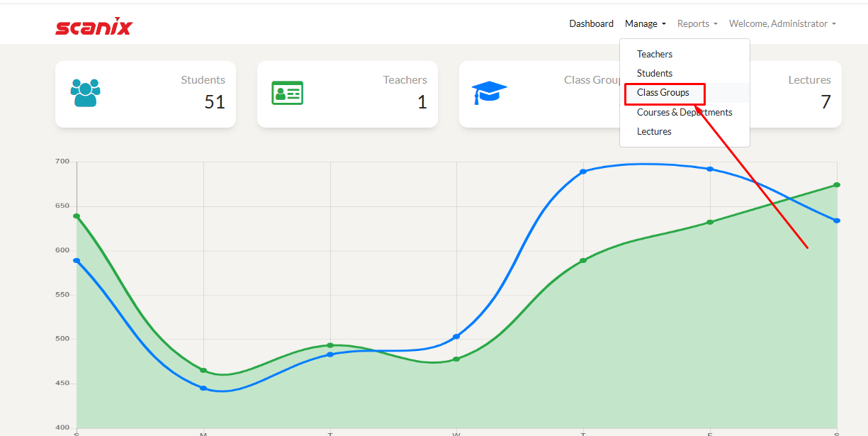Click the Teachers count of 1
This screenshot has height=436, width=868.
point(422,103)
